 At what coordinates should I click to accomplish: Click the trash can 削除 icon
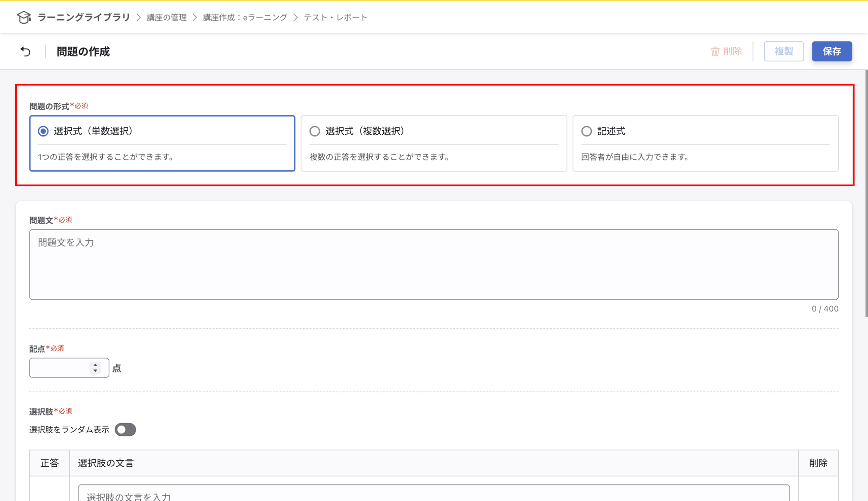(x=715, y=52)
